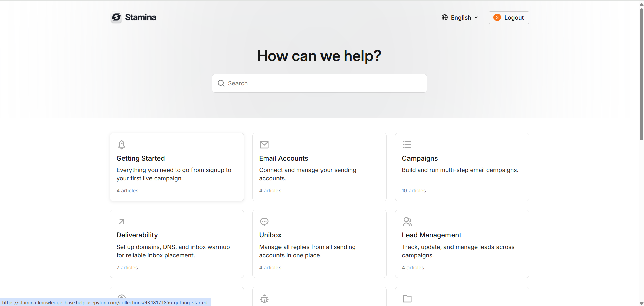Click the orange user avatar icon
This screenshot has width=644, height=306.
coord(497,18)
